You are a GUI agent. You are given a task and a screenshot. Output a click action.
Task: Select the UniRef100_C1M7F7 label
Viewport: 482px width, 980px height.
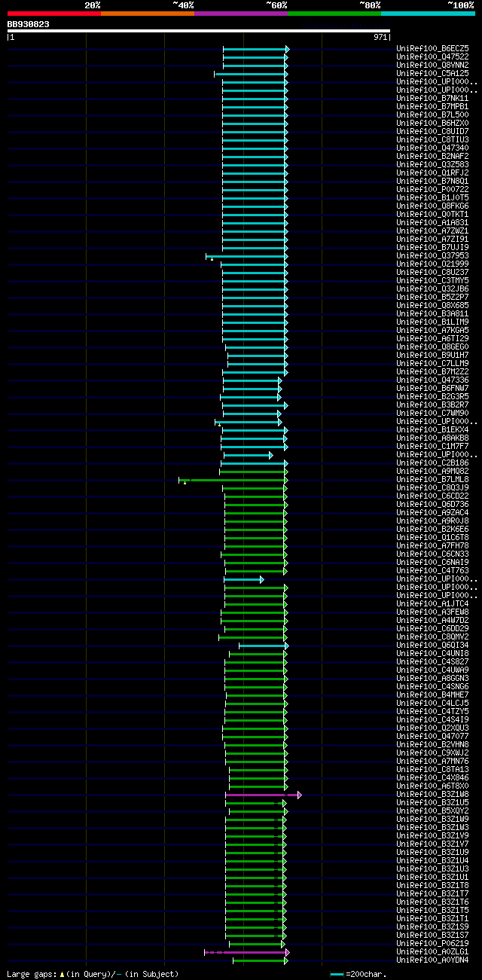[432, 447]
